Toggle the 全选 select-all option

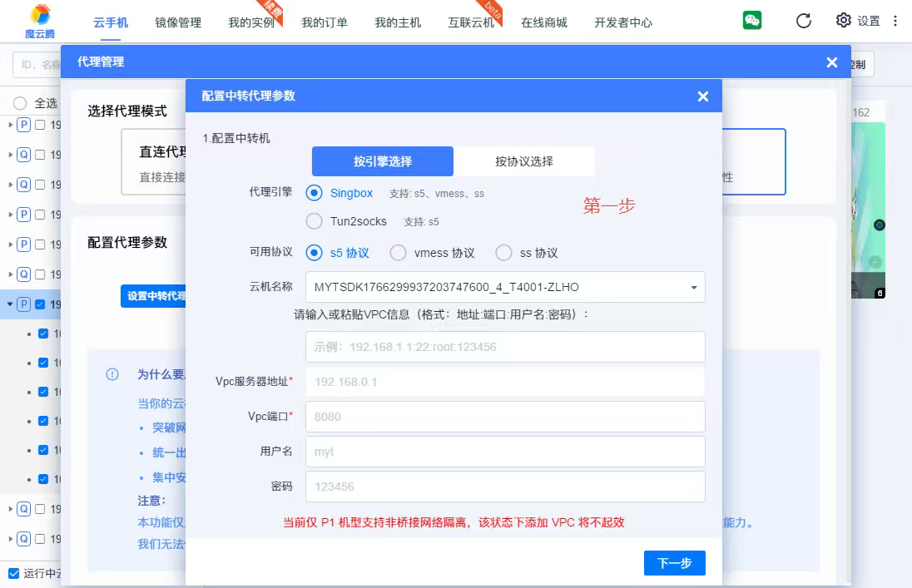click(20, 103)
